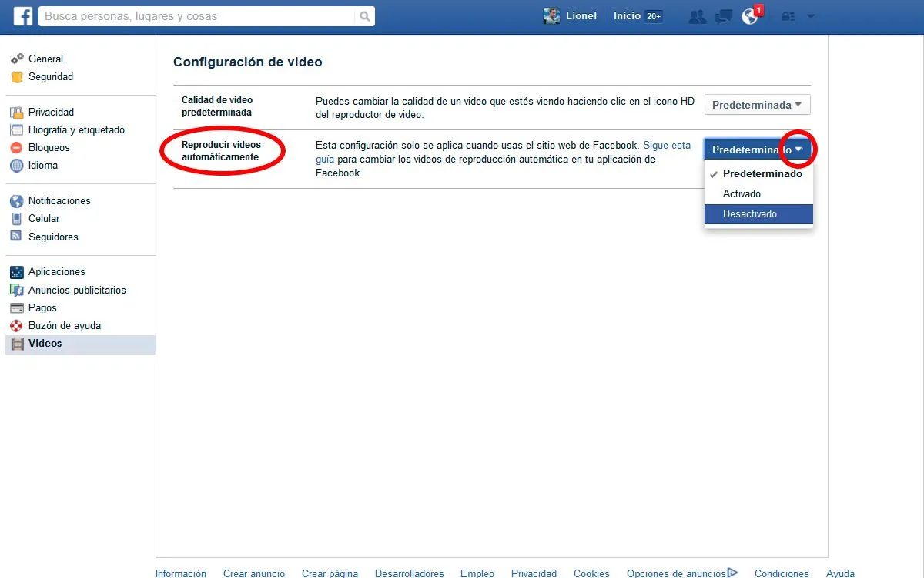This screenshot has height=578, width=924.
Task: Click the Bloqueos red stop icon
Action: (17, 147)
